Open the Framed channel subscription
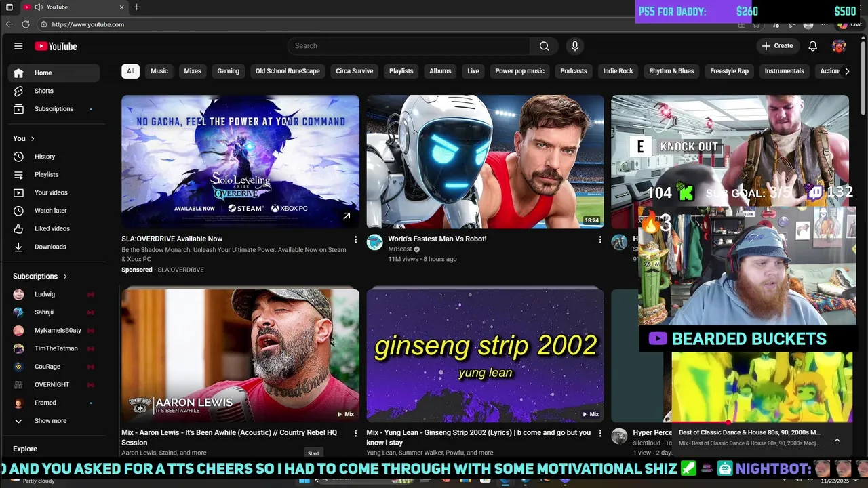 click(x=54, y=403)
